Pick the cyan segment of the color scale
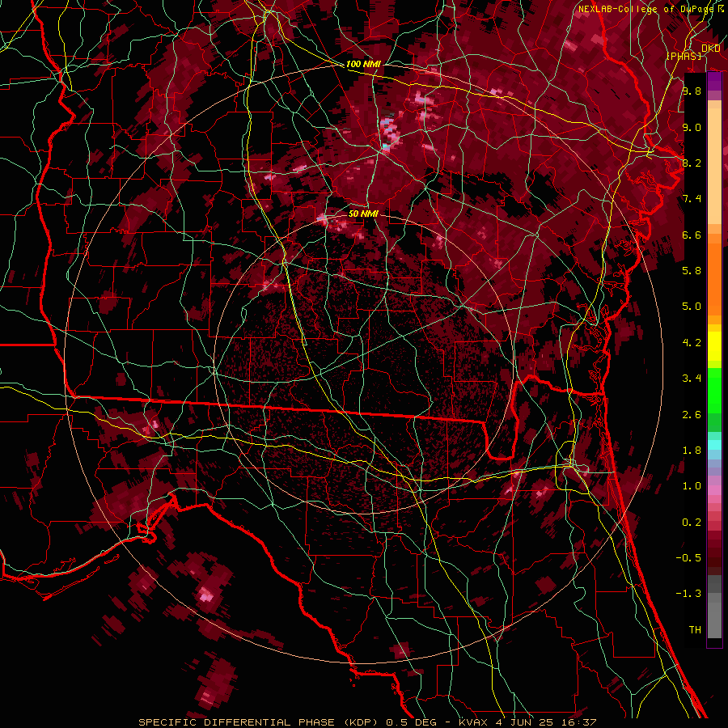The image size is (728, 728). click(x=714, y=445)
